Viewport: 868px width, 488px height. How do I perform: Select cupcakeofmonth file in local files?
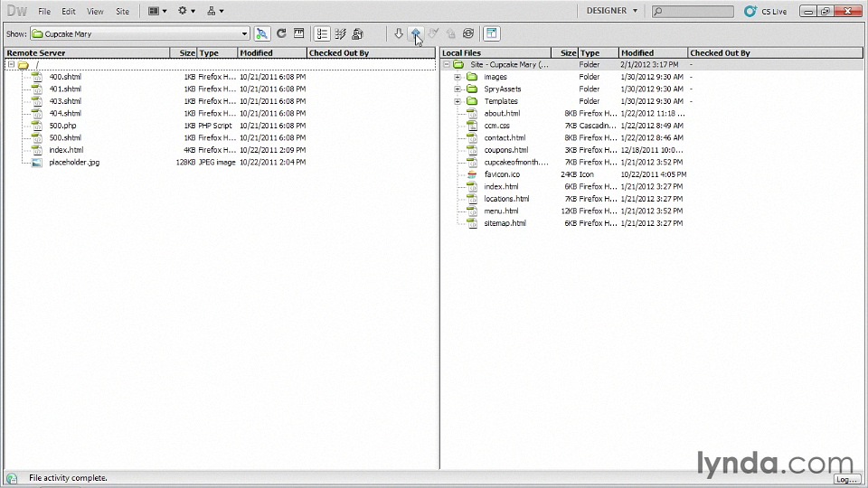coord(516,162)
